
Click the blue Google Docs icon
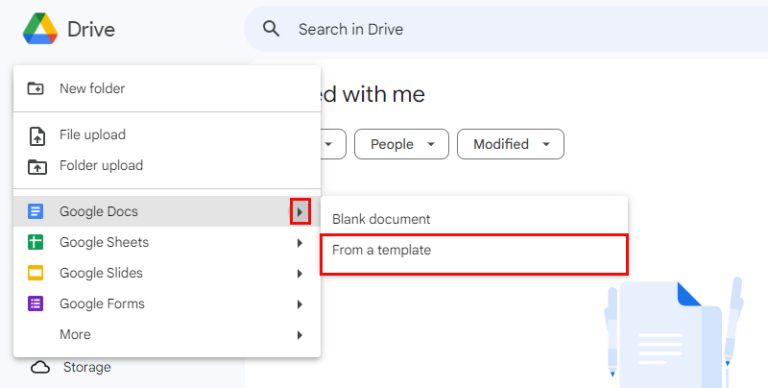[x=35, y=211]
